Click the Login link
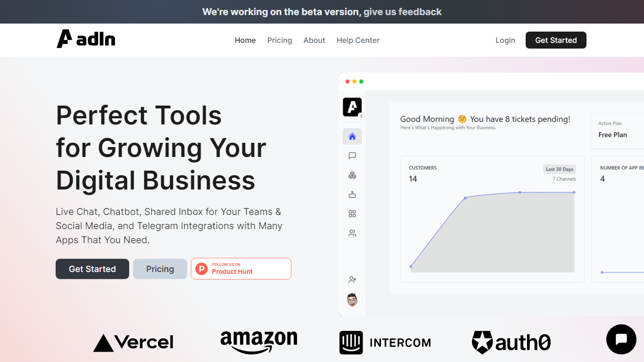Image resolution: width=644 pixels, height=362 pixels. 505,41
